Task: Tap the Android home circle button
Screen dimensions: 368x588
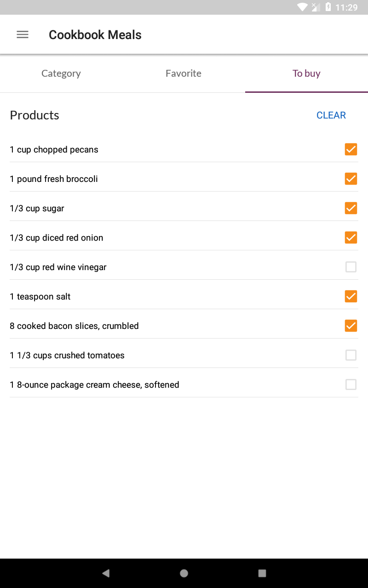Action: click(x=184, y=573)
